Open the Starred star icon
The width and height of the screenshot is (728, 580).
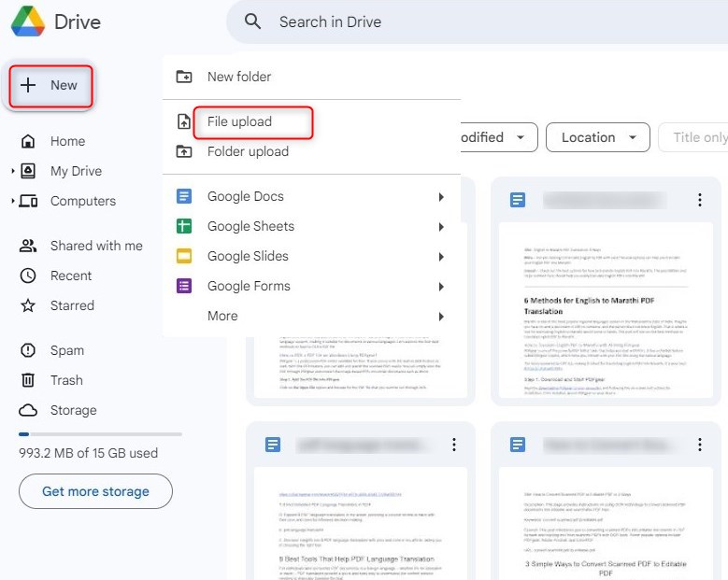pyautogui.click(x=28, y=305)
